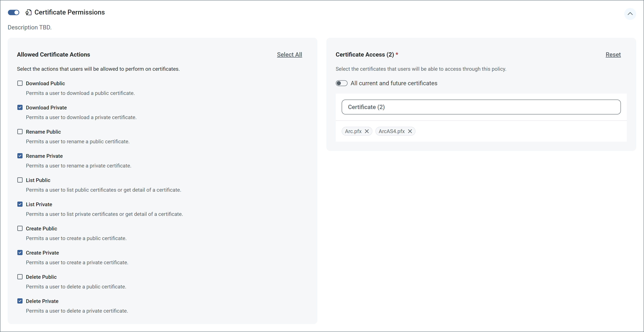This screenshot has width=644, height=332.
Task: Enable All current and future certificates
Action: (341, 83)
